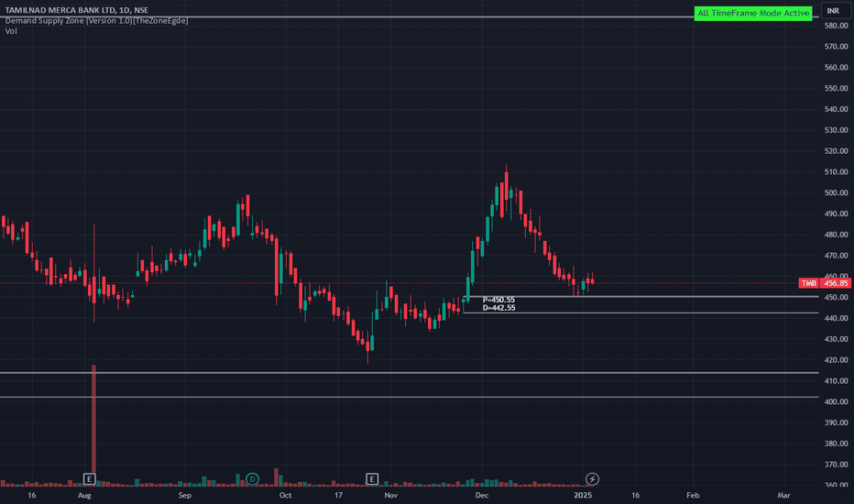Click the 456.85 current price label
Viewport: 854px width, 504px height.
point(836,283)
